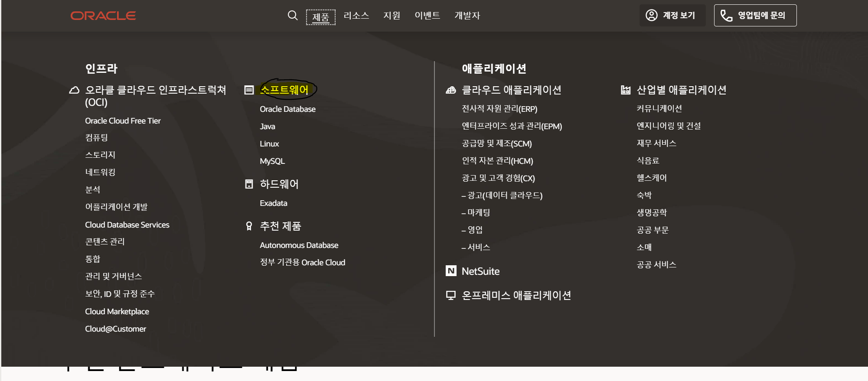Click the 계정 보기 button
Image resolution: width=868 pixels, height=381 pixels.
[672, 16]
